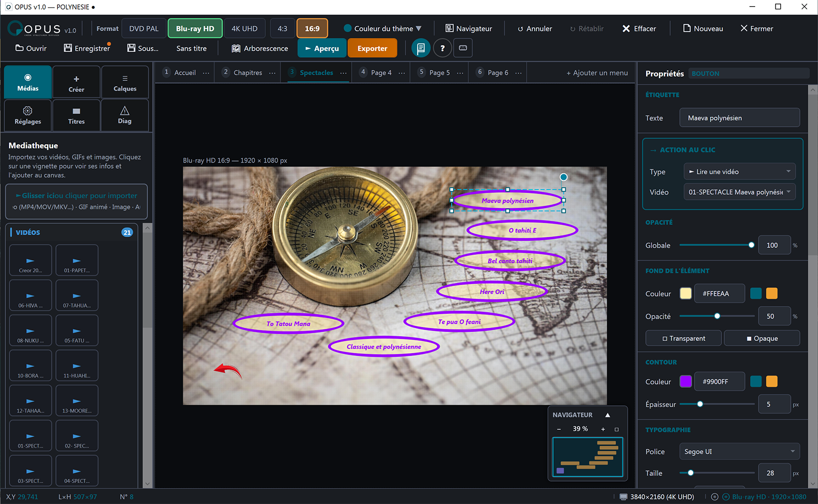Open the Titres panel
The height and width of the screenshot is (504, 818).
76,115
